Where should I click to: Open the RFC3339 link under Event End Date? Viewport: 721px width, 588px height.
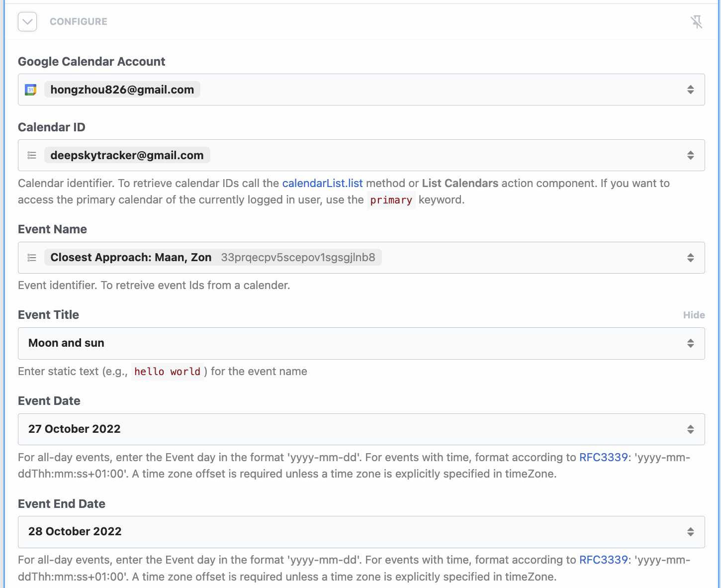pyautogui.click(x=603, y=560)
